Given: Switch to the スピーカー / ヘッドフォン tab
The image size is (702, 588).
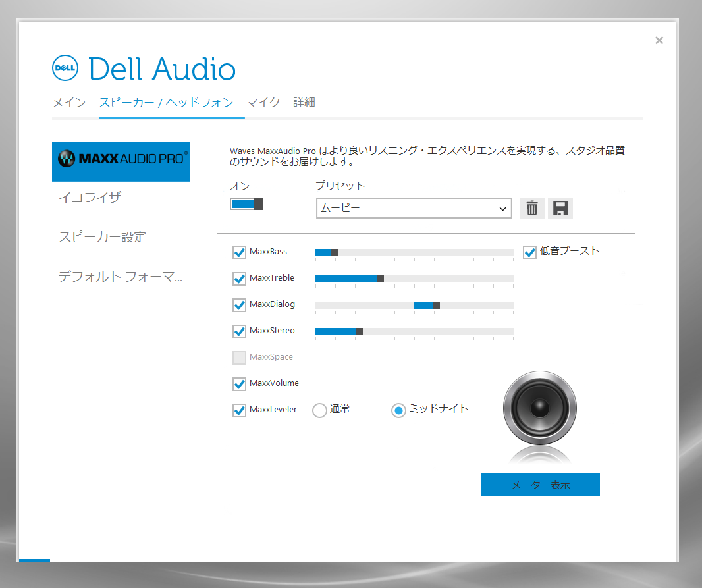Looking at the screenshot, I should click(x=166, y=103).
